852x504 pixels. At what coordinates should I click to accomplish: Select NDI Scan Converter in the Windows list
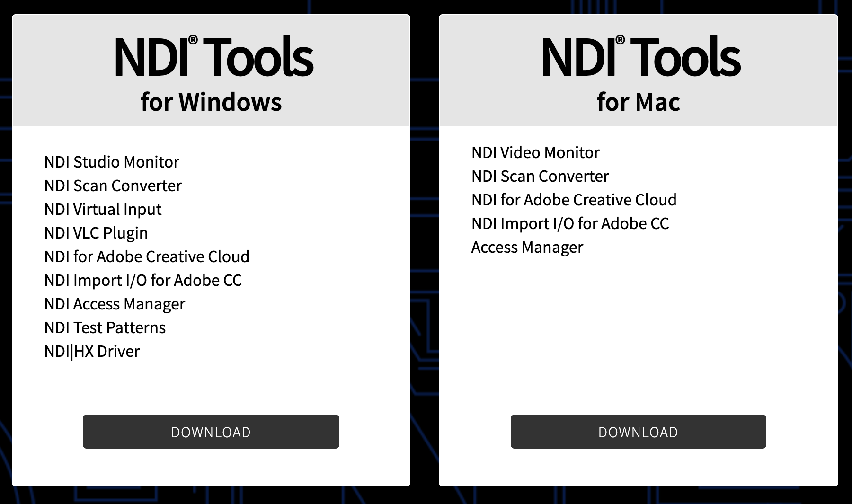[113, 186]
